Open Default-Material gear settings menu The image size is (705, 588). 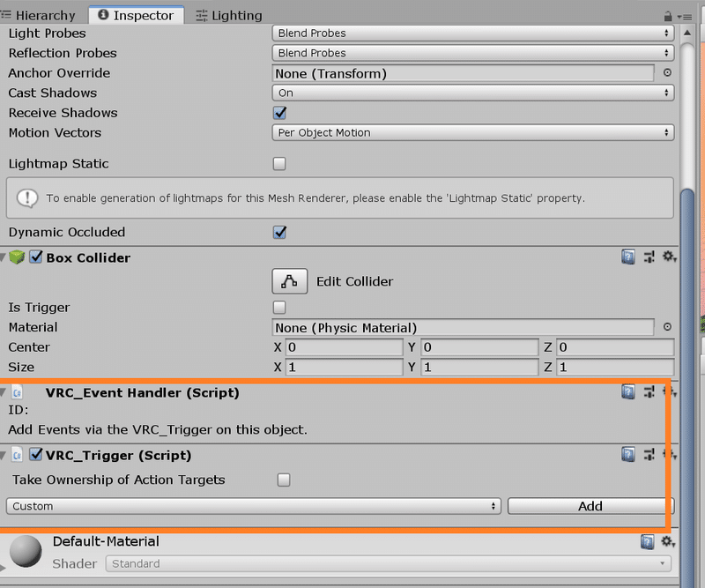click(668, 541)
